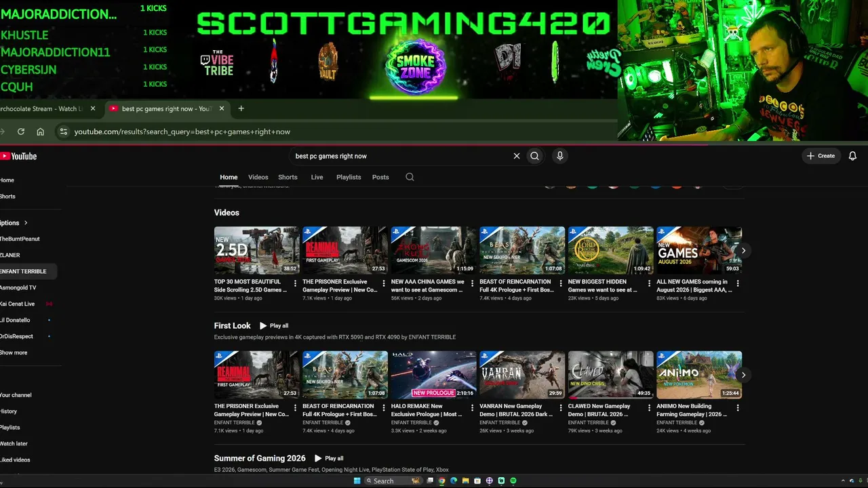Expand the Subscriptions section in the sidebar
The image size is (868, 488).
pyautogui.click(x=14, y=222)
